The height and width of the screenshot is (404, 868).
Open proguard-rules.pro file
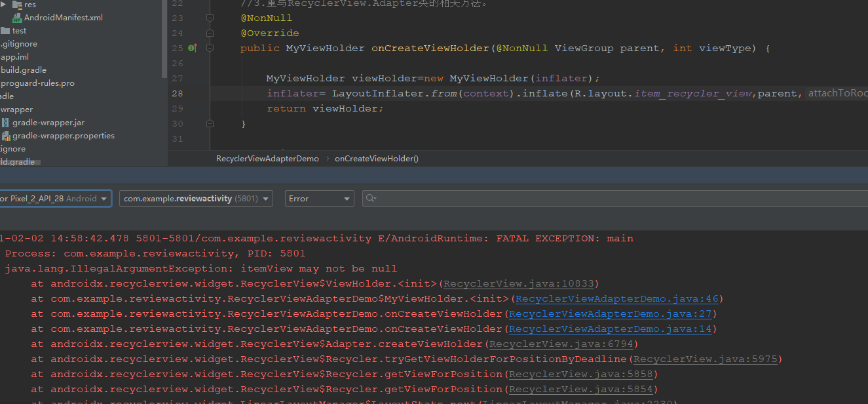coord(37,83)
